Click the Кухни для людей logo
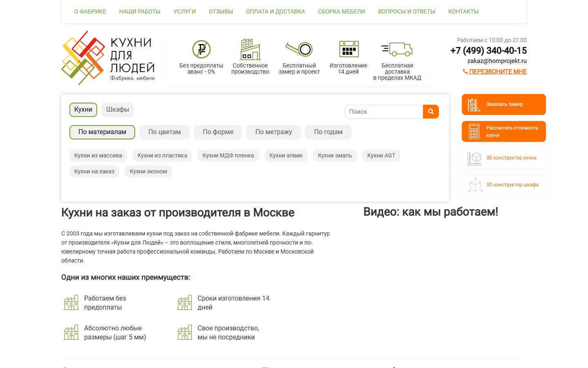 click(x=108, y=58)
